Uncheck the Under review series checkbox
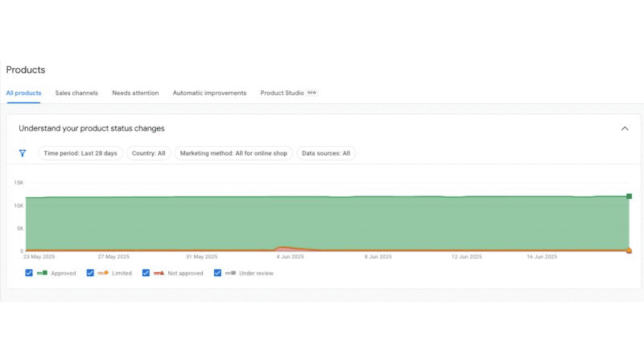This screenshot has height=362, width=644. tap(217, 273)
